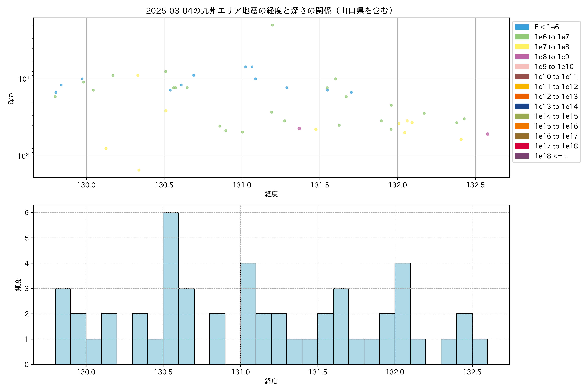Click the lowest yellow scatter point below 10²
Viewport: 588px width, 392px height.
[139, 170]
